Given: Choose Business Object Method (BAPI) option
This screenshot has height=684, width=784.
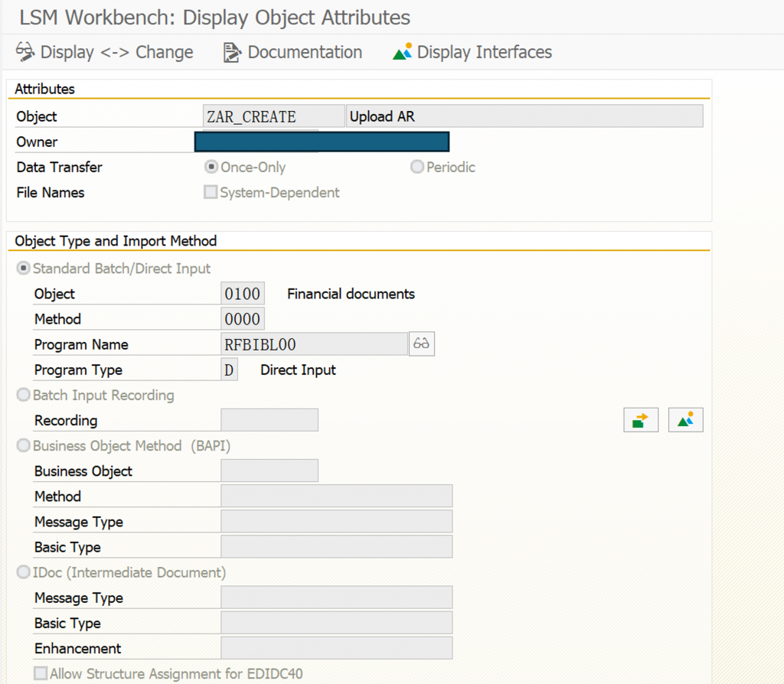Looking at the screenshot, I should click(x=23, y=445).
